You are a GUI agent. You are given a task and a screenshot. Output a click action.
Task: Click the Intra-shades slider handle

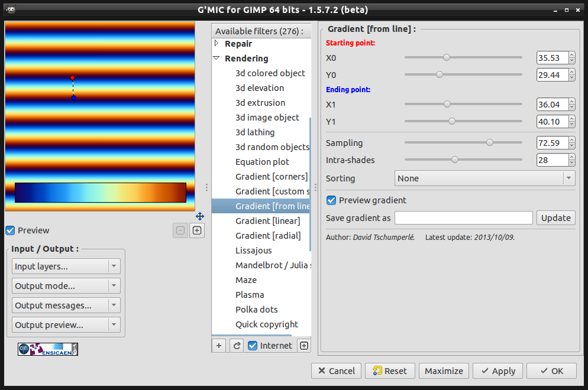(455, 160)
